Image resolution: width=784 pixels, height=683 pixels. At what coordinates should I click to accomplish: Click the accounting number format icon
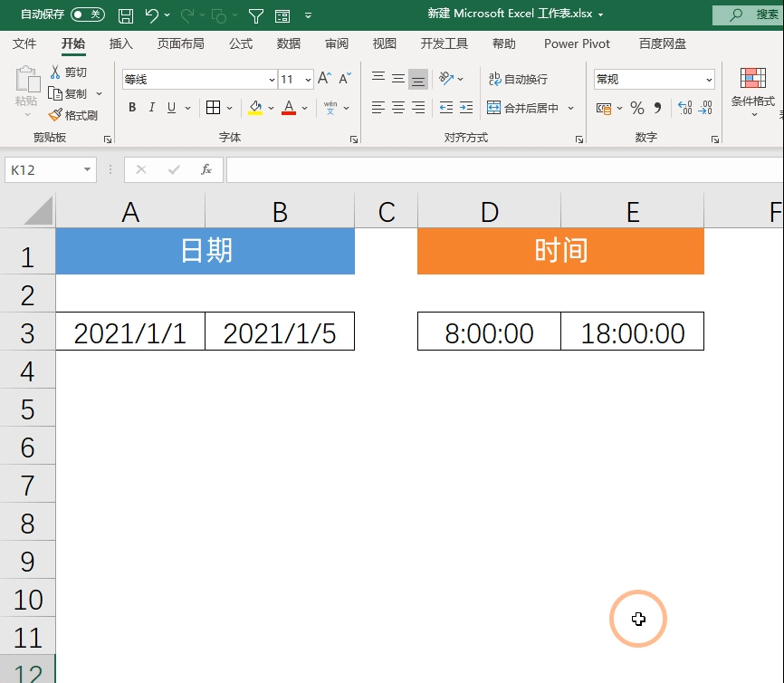604,108
